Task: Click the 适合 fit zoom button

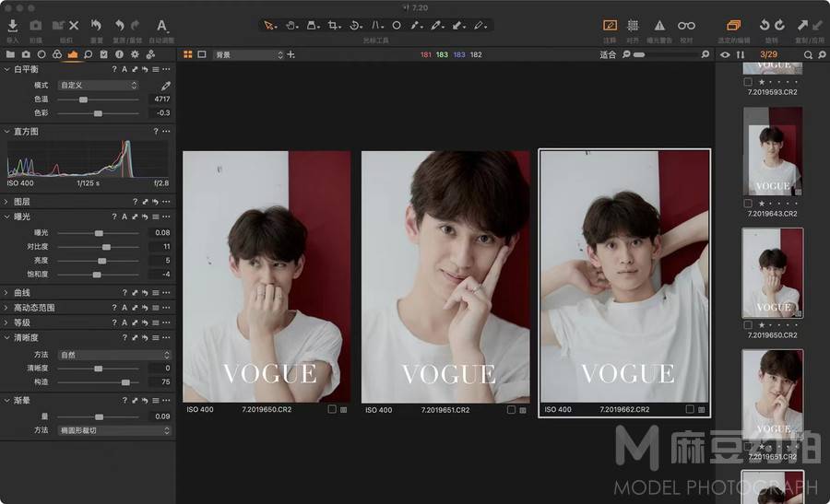Action: (x=608, y=54)
